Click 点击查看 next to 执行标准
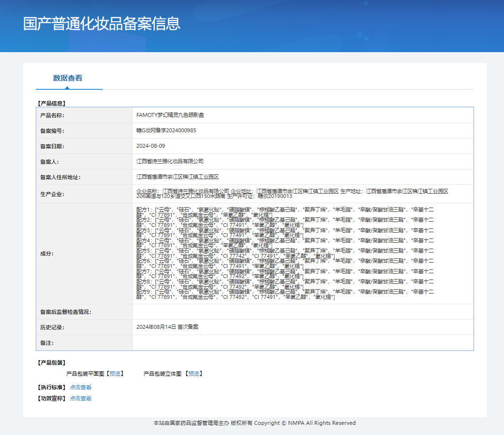Viewport: 504px width, 435px height. tap(81, 387)
